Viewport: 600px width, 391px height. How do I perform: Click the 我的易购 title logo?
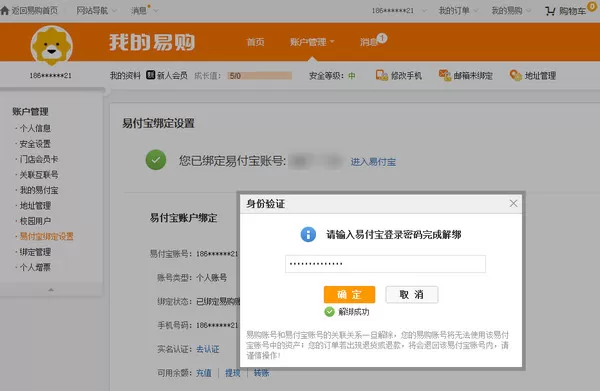pos(152,42)
